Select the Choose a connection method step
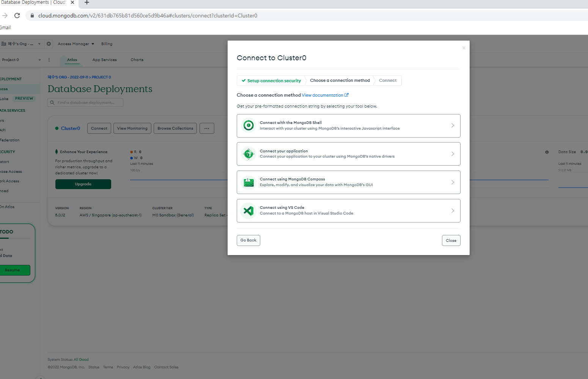This screenshot has width=588, height=379. tap(340, 80)
